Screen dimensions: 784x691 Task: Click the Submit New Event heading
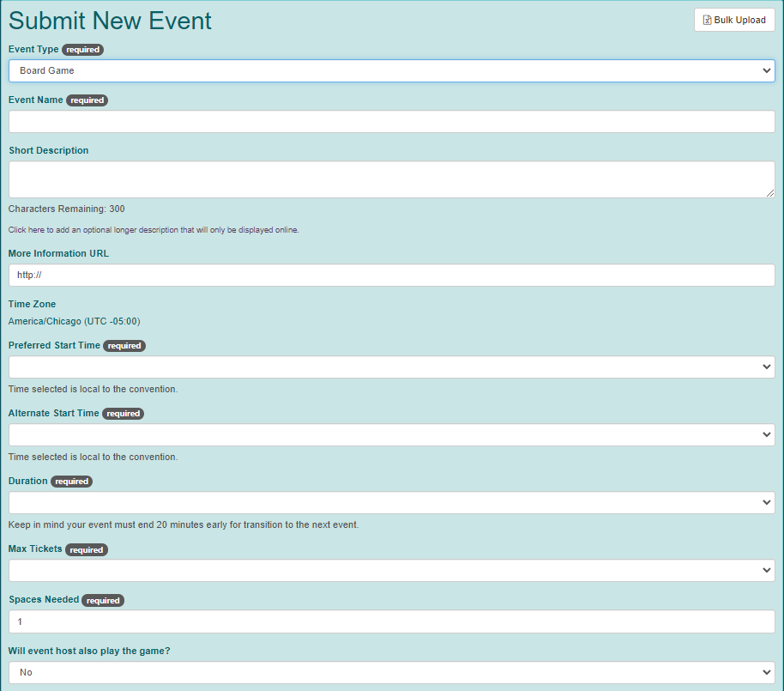[x=110, y=21]
